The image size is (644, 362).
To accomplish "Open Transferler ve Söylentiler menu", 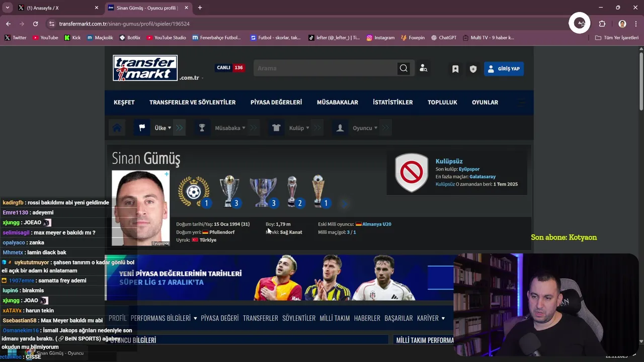I will (x=192, y=102).
